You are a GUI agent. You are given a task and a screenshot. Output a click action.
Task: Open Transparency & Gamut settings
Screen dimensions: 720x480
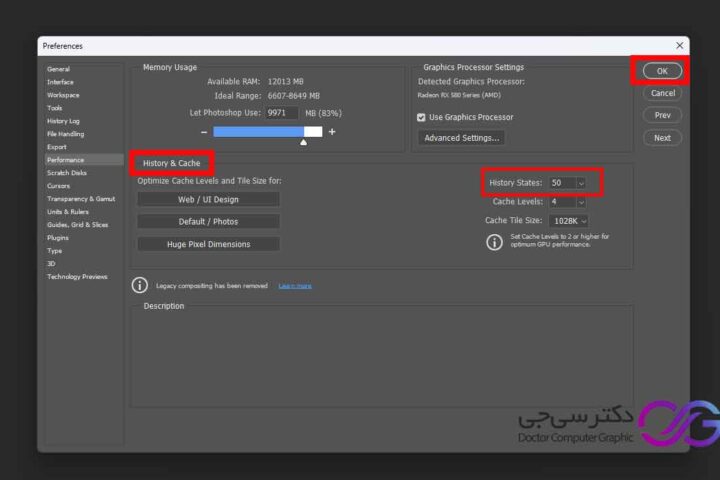click(x=81, y=199)
